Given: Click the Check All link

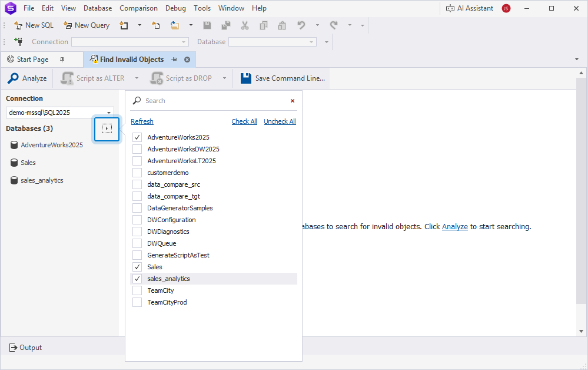Looking at the screenshot, I should (244, 121).
